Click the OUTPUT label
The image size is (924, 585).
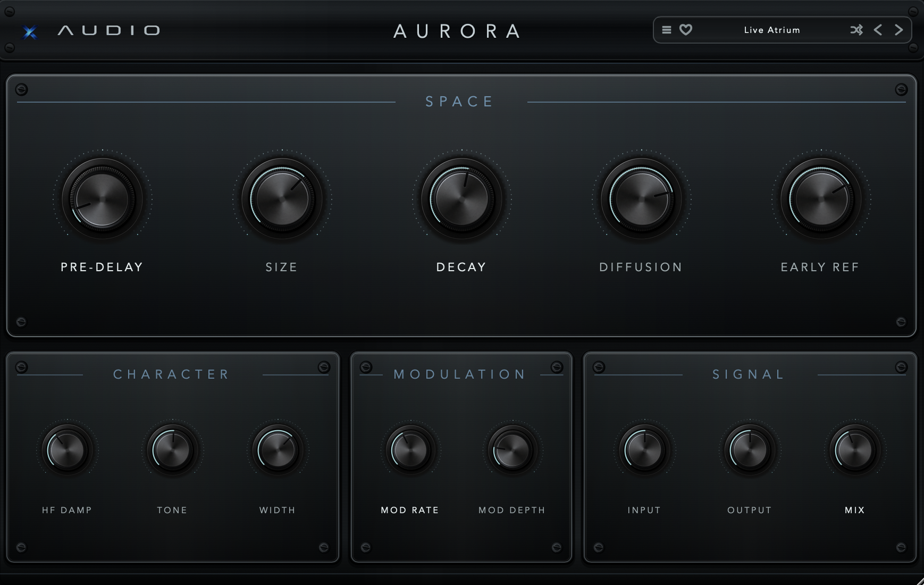point(750,510)
